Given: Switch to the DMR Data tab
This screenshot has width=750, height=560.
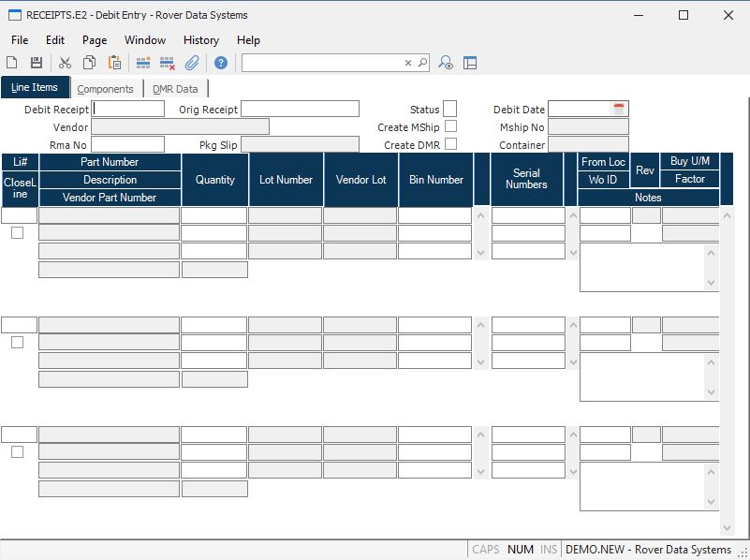Looking at the screenshot, I should [x=175, y=89].
